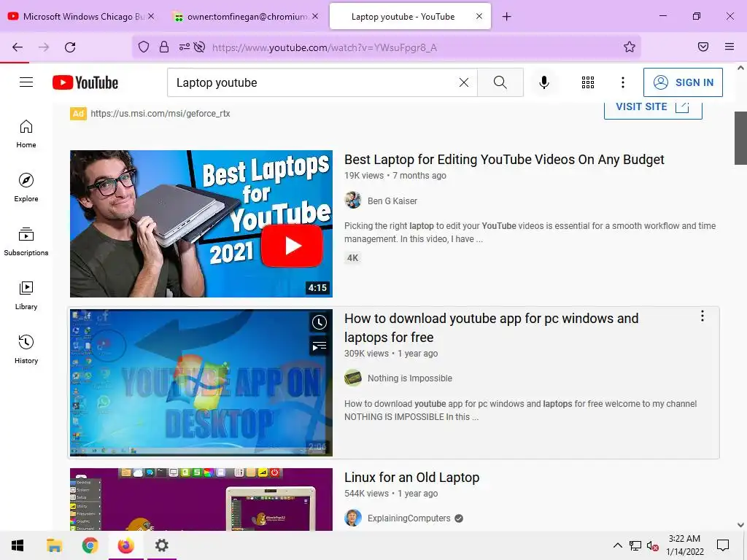Open the tracking protection shield panel
This screenshot has height=560, width=747.
coord(144,47)
